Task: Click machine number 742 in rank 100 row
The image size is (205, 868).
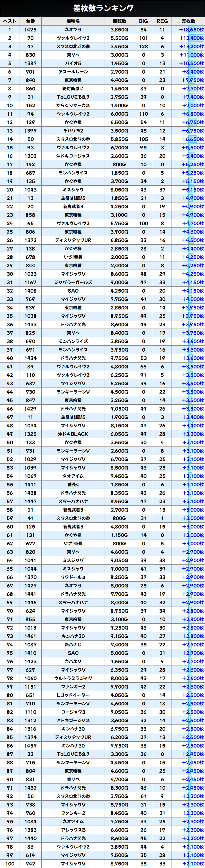Action: pyautogui.click(x=30, y=864)
